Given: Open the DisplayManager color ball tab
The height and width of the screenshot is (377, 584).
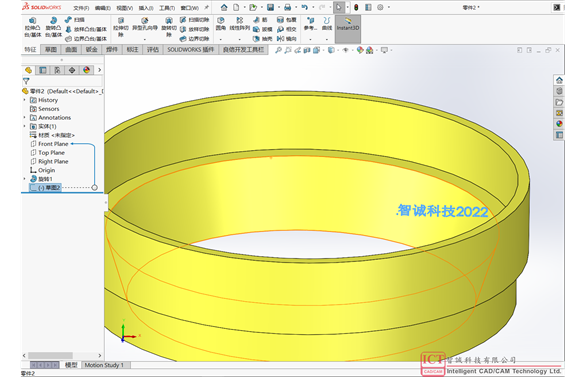Looking at the screenshot, I should [x=86, y=70].
